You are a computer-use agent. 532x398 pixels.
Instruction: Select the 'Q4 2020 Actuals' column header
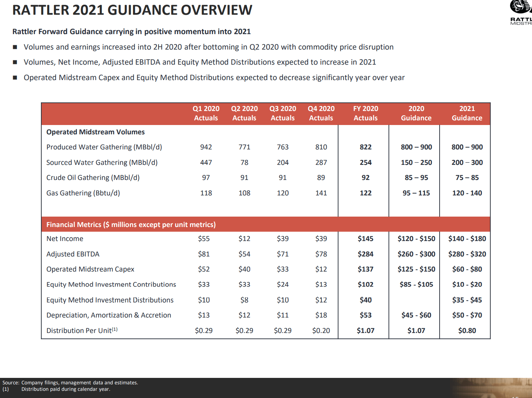(321, 113)
